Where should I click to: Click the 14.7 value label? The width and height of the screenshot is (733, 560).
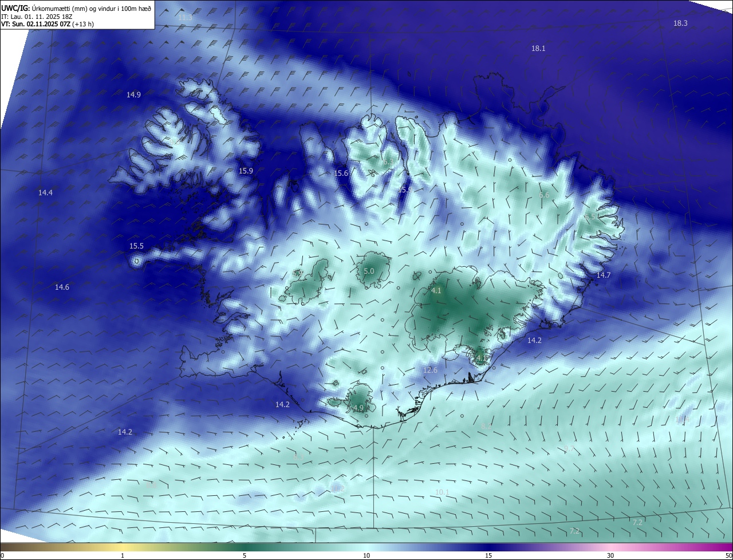pos(604,275)
